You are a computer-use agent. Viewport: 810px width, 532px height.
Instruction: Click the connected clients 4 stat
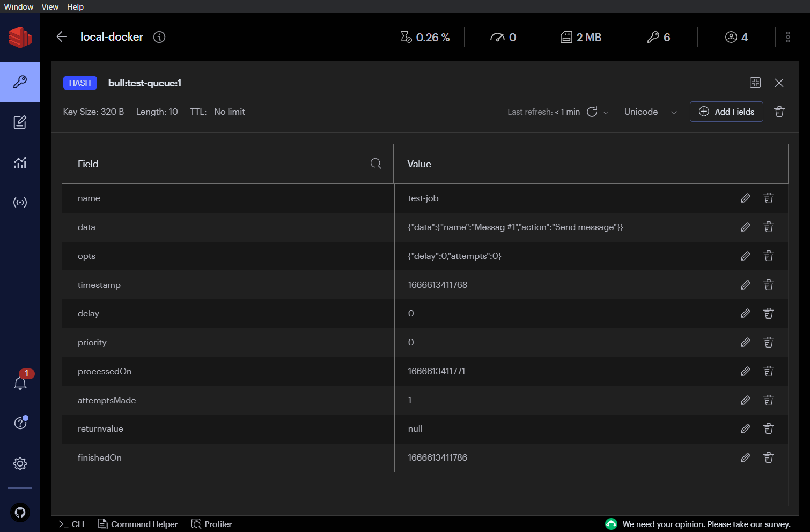(737, 37)
